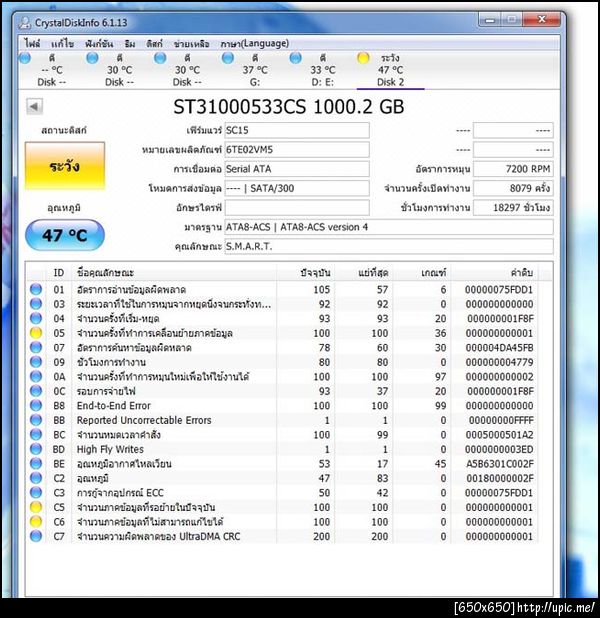Select the first disk showing -- °C
The image size is (600, 618).
coord(51,70)
